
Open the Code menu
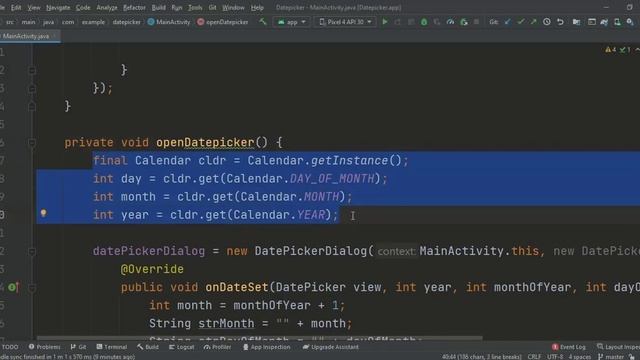coord(83,7)
